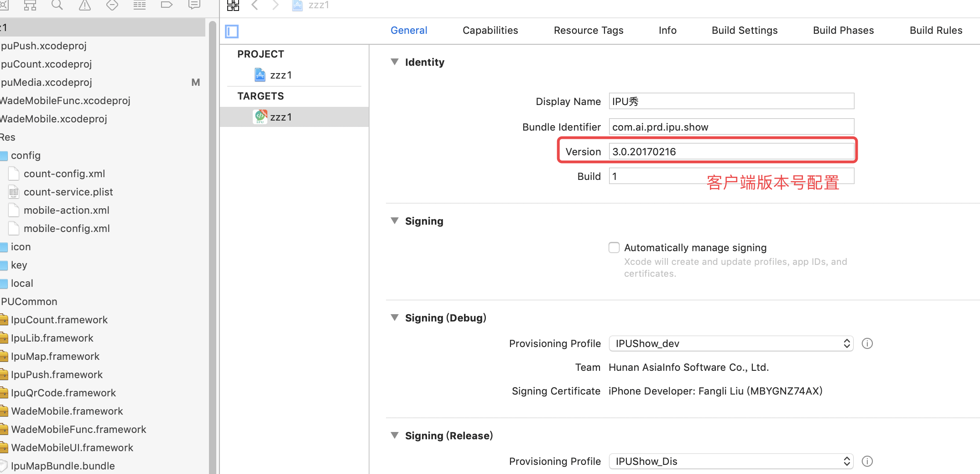Open the IPUShow_dev provisioning profile dropdown
Image resolution: width=980 pixels, height=474 pixels.
[x=731, y=343]
